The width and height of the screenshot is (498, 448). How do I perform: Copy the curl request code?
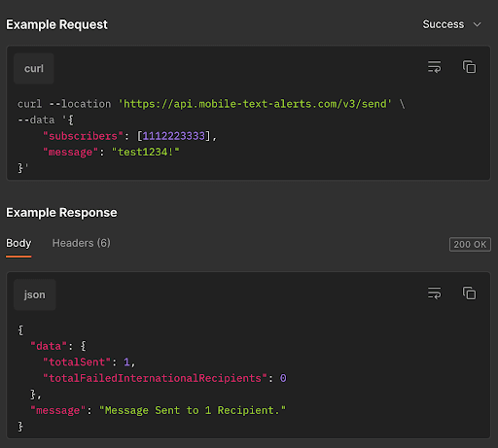tap(469, 67)
